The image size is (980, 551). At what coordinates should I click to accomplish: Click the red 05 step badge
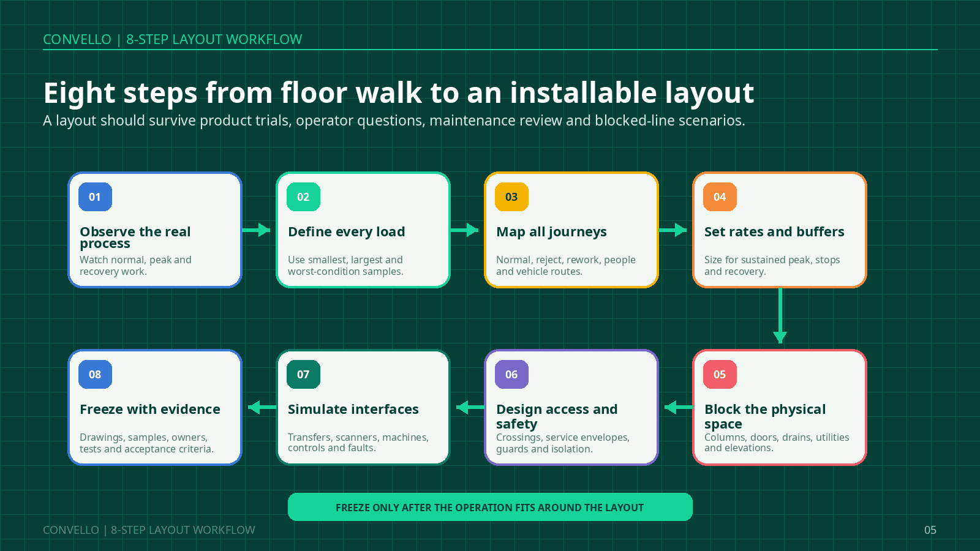tap(720, 374)
